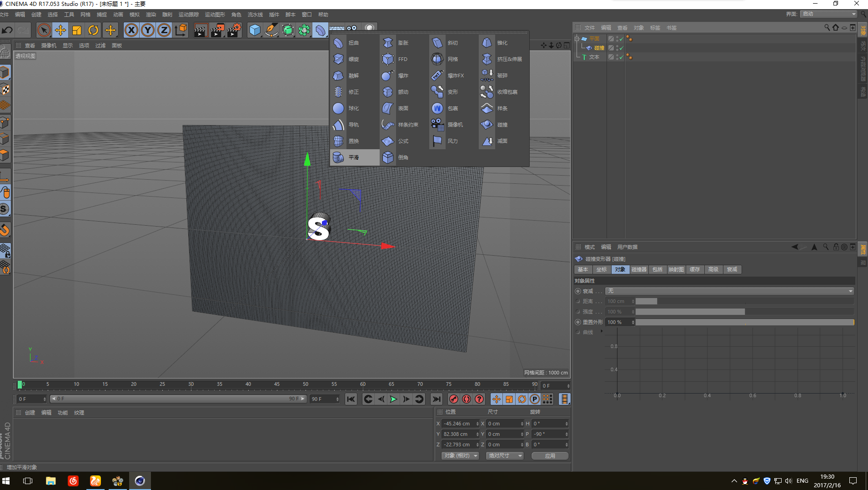The height and width of the screenshot is (490, 868).
Task: Go to timeline start frame
Action: click(x=351, y=399)
